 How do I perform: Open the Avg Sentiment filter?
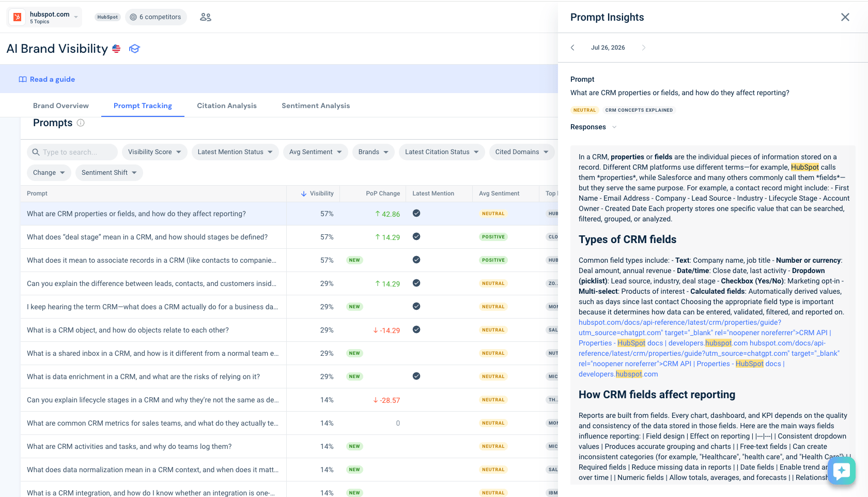coord(316,152)
